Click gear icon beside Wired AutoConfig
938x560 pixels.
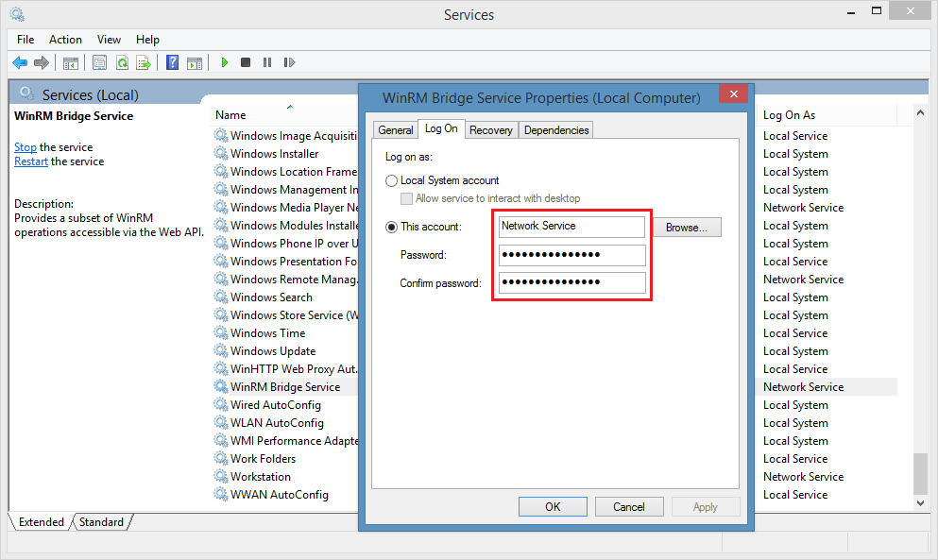coord(221,404)
